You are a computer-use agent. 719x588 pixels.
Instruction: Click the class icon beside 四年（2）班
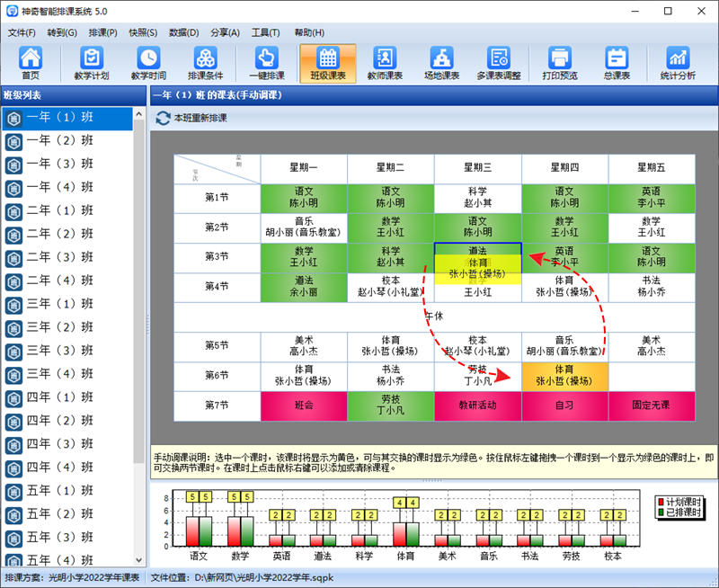click(13, 422)
